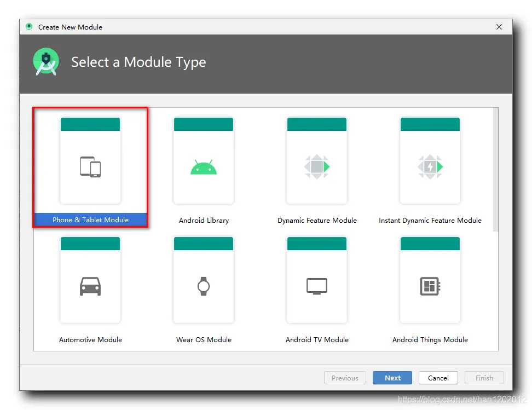Image resolution: width=532 pixels, height=410 pixels.
Task: Click the Automotive Module label
Action: tap(91, 340)
